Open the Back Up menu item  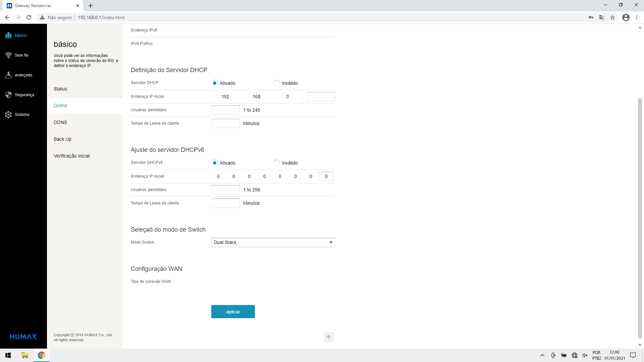[x=85, y=139]
